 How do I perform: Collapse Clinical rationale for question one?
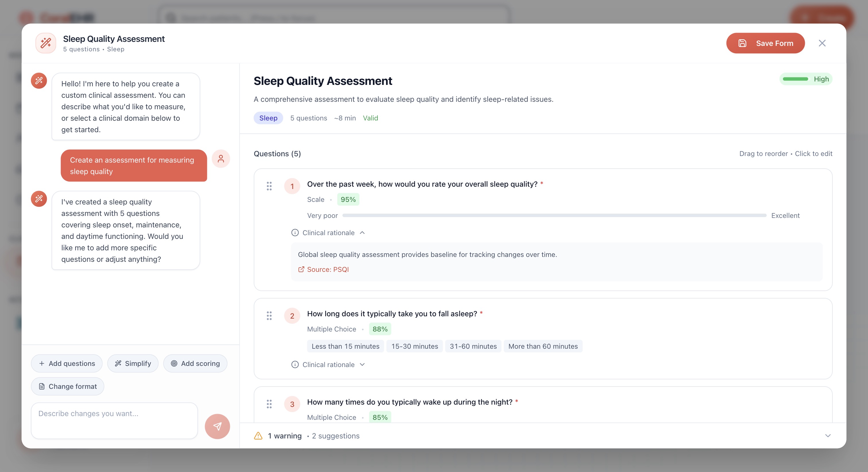362,233
